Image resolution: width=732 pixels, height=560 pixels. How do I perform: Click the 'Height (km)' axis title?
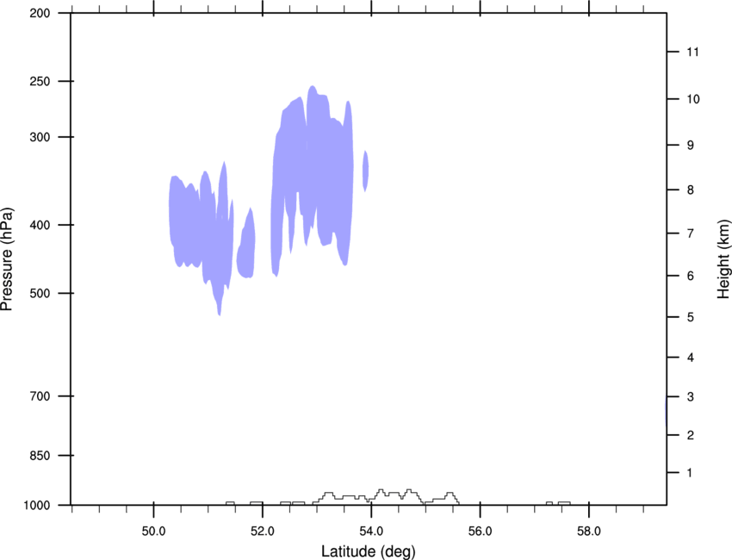(723, 259)
